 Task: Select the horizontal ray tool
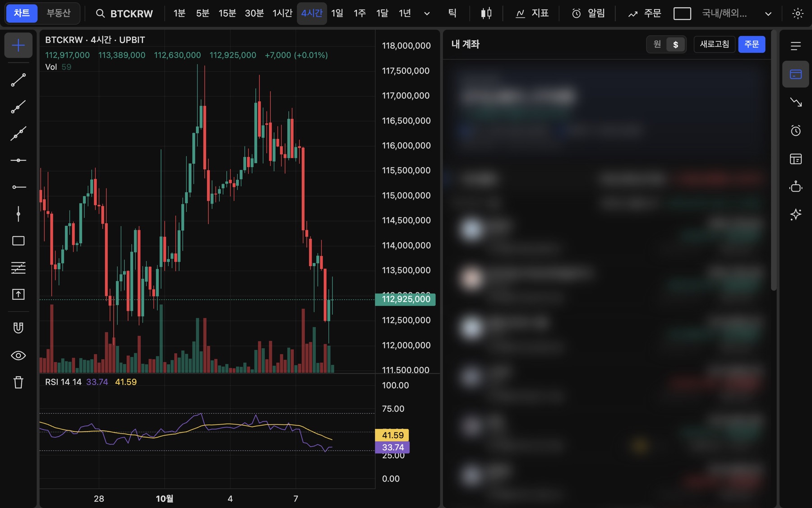18,187
